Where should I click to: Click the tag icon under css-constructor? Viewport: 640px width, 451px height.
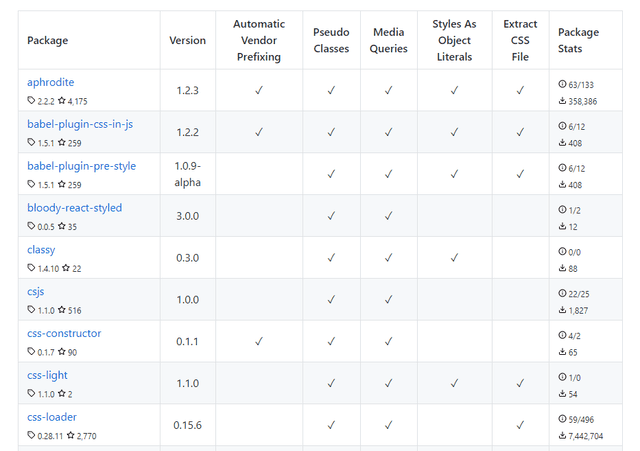coord(31,351)
